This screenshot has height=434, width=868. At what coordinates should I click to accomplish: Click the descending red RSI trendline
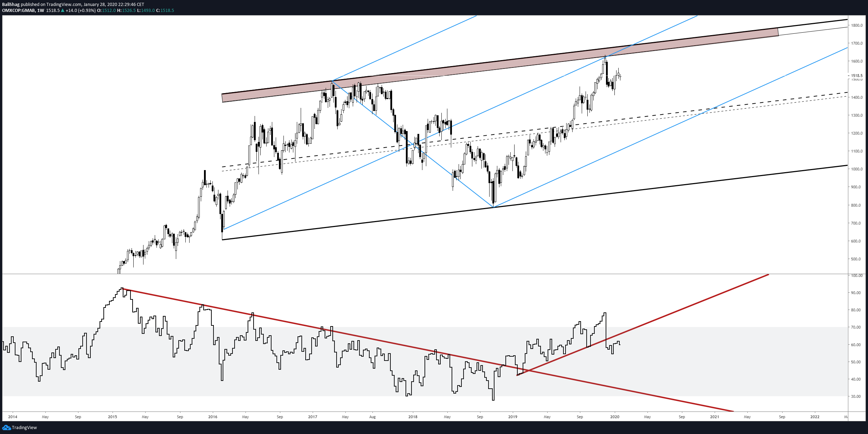422,349
